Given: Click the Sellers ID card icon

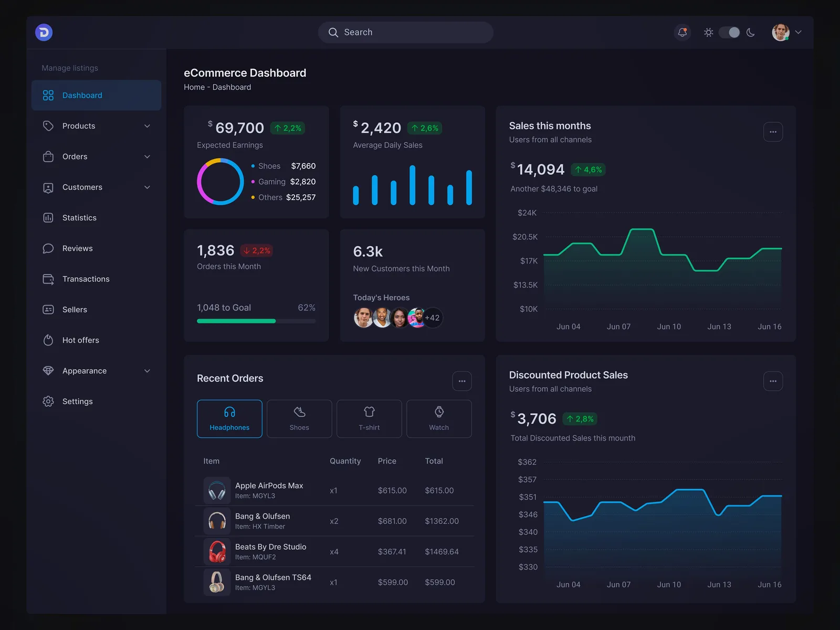Looking at the screenshot, I should coord(48,310).
